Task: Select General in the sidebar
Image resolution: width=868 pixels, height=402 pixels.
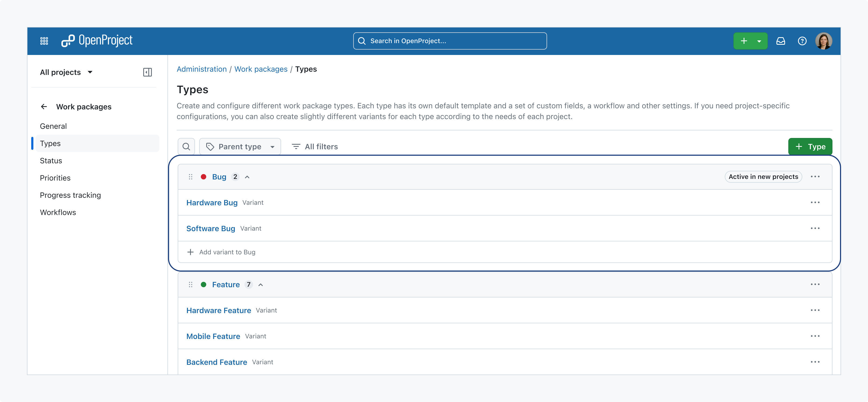Action: [x=53, y=126]
